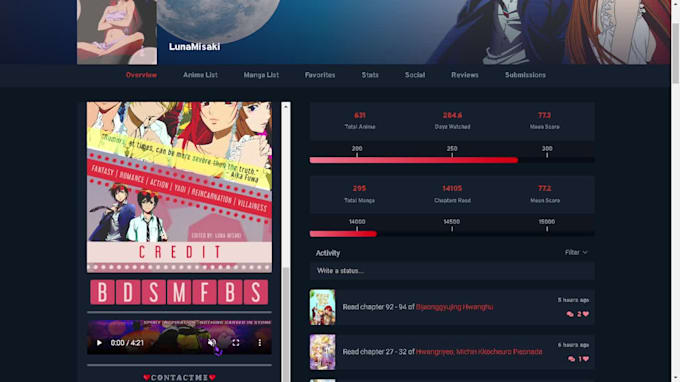The height and width of the screenshot is (382, 680).
Task: Like the chapter 27 - 32 activity
Action: coord(583,359)
